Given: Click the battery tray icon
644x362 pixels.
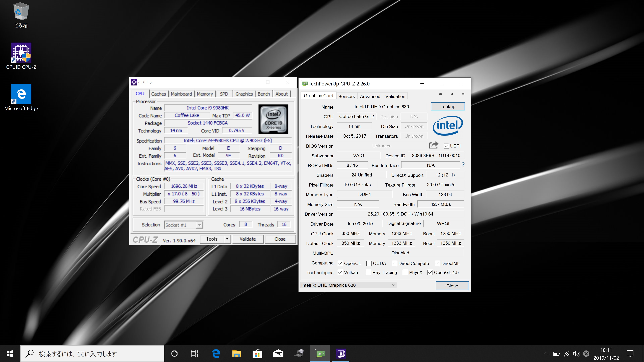Looking at the screenshot, I should pyautogui.click(x=556, y=353).
